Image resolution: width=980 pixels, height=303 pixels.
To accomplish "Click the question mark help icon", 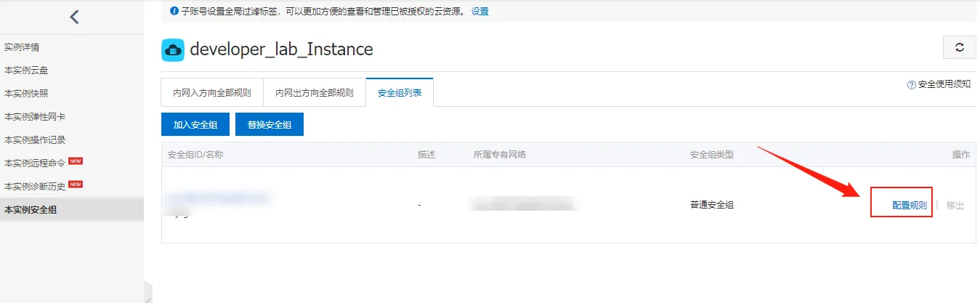I will 911,84.
